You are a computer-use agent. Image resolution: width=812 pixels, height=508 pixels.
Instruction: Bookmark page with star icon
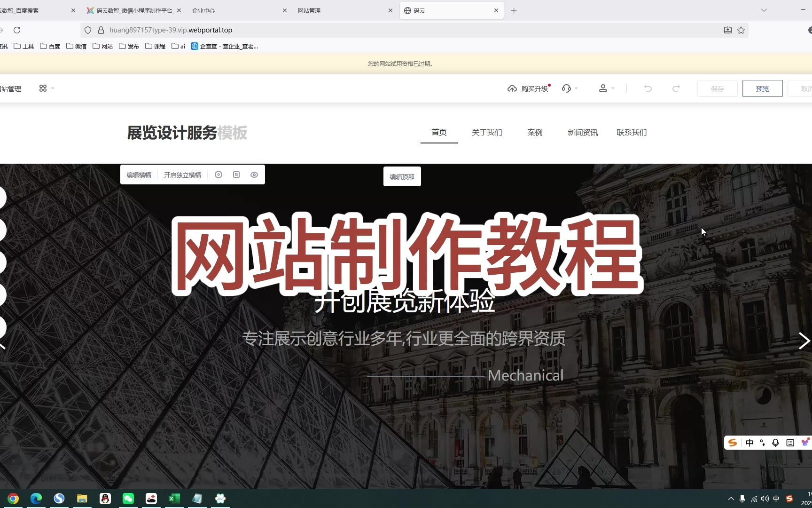pos(741,30)
